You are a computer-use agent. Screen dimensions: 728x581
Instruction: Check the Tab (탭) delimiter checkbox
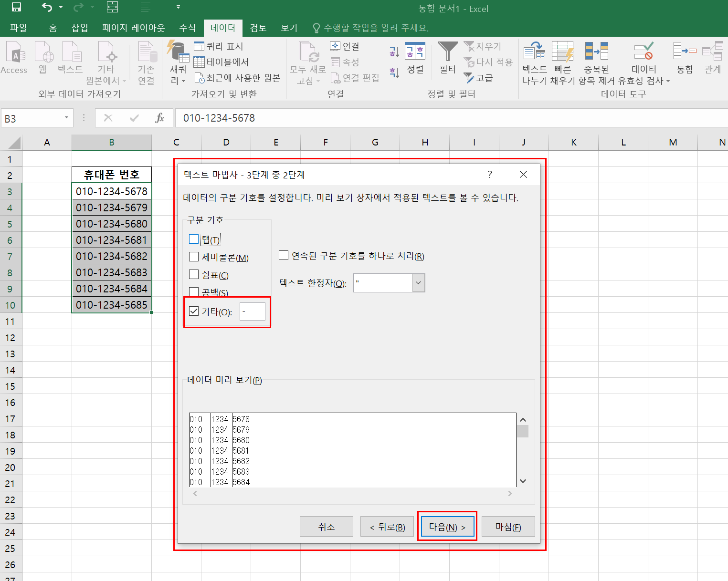194,239
